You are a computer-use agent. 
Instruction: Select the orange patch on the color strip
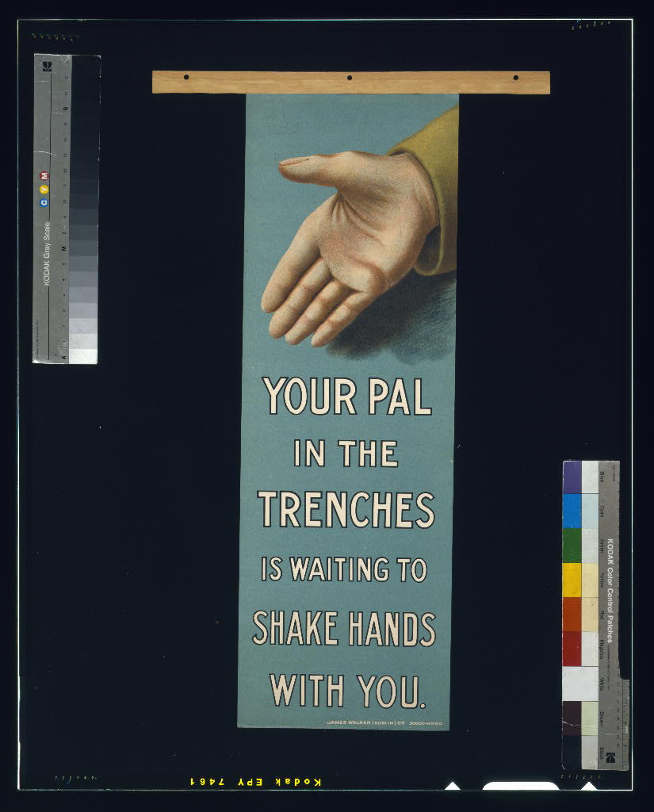(572, 614)
